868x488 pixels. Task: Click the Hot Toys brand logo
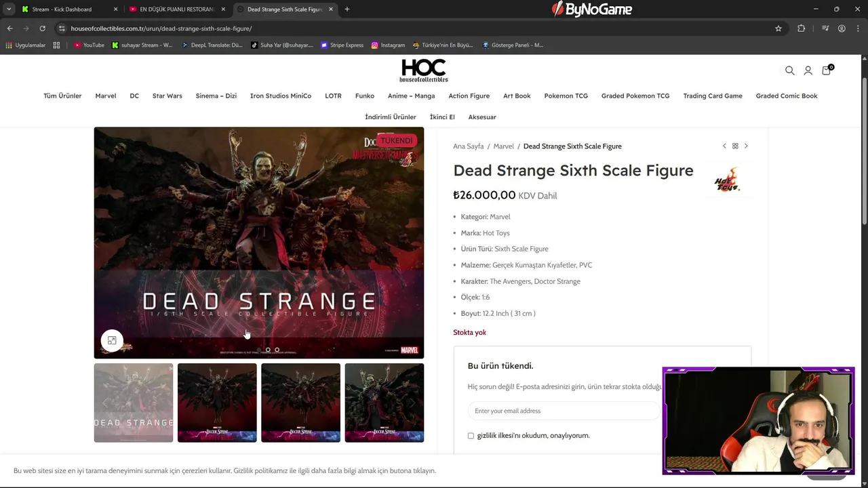(x=727, y=180)
